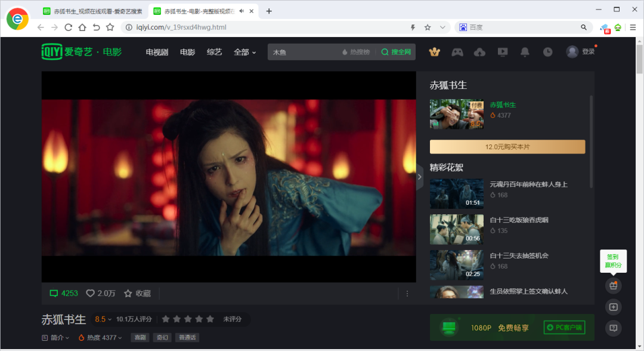Click the 搜全网 search button
The width and height of the screenshot is (644, 351).
(x=397, y=52)
